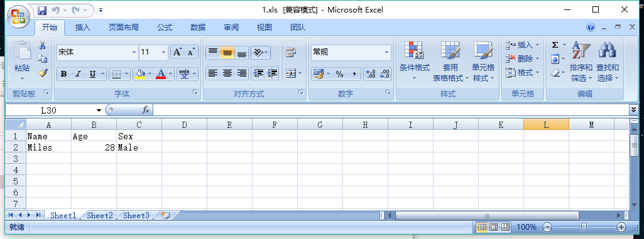Apply yellow fill color to cell
The image size is (644, 239).
pyautogui.click(x=140, y=74)
